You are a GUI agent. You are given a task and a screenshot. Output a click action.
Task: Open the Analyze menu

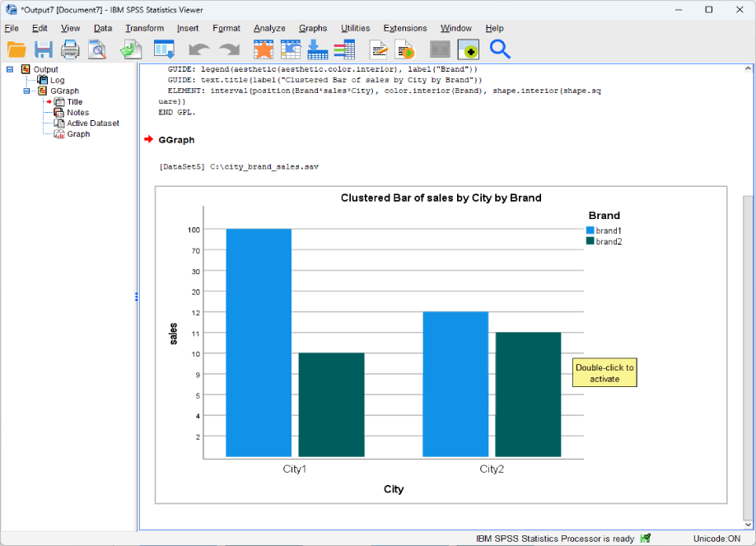[x=269, y=27]
